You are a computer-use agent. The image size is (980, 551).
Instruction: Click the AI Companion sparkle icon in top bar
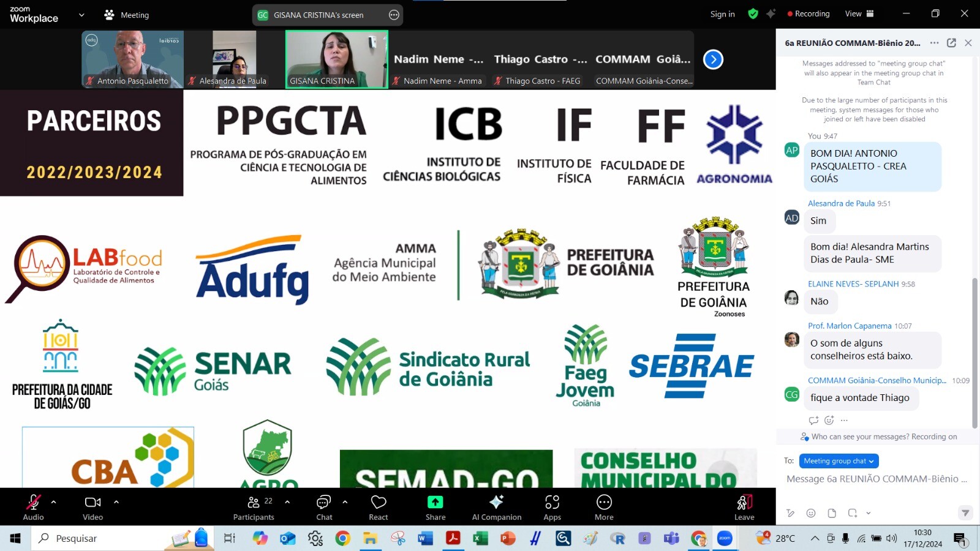771,13
